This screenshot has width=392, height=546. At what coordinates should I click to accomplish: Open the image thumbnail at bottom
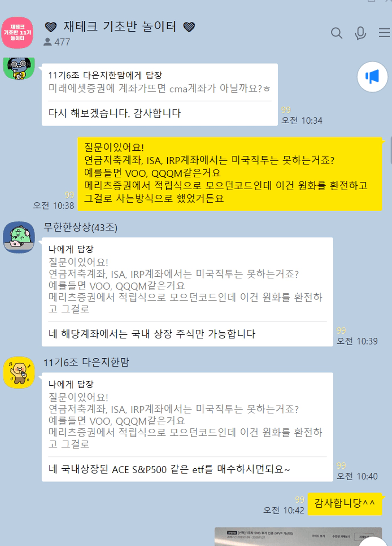click(x=298, y=536)
